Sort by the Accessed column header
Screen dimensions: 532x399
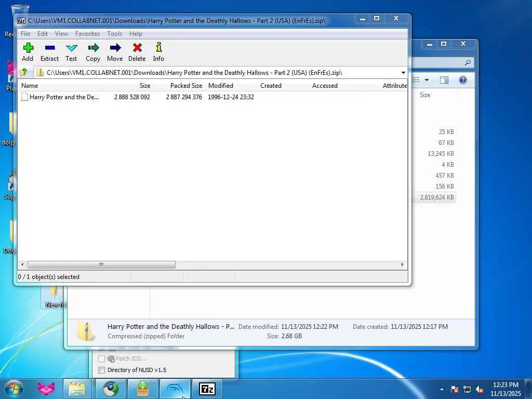pos(335,86)
